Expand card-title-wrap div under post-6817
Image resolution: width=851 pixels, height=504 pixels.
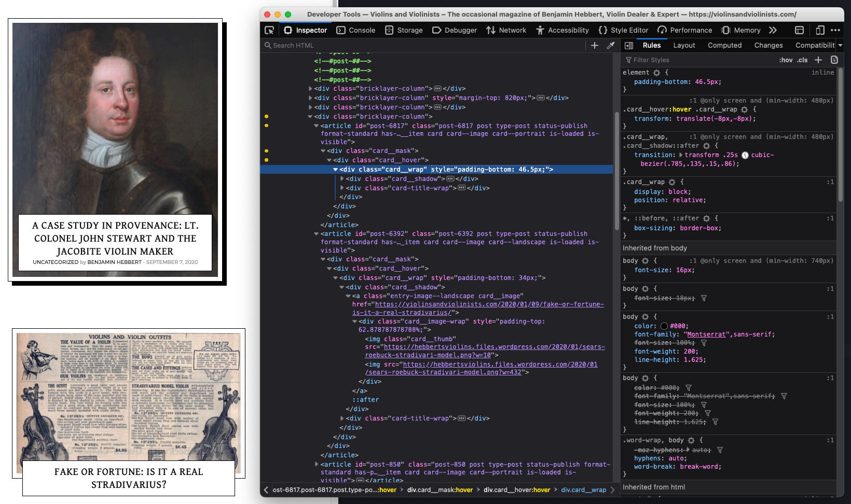342,188
